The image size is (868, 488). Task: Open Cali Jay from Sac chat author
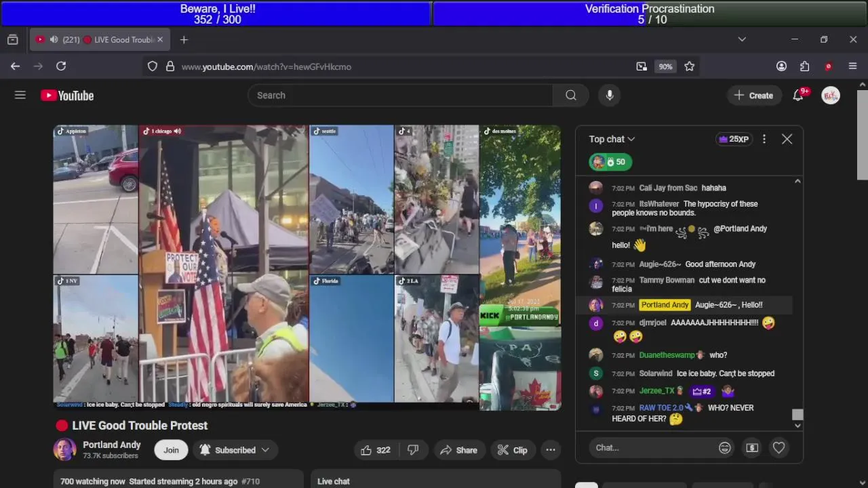(x=667, y=188)
